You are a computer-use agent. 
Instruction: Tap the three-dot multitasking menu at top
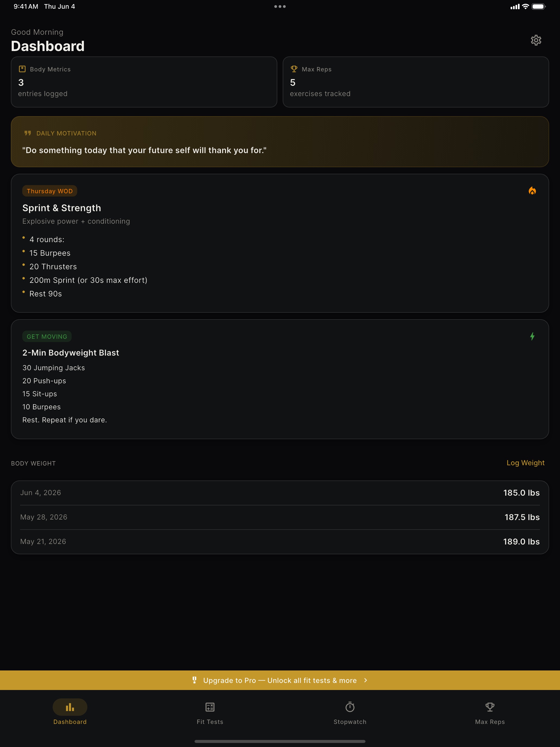tap(280, 7)
